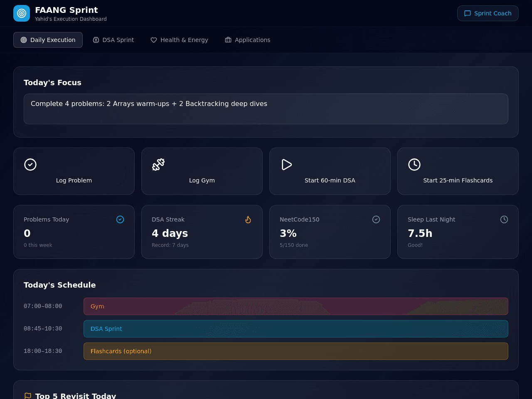Click the flame icon on DSA Streak card
This screenshot has height=399, width=532.
tap(248, 219)
